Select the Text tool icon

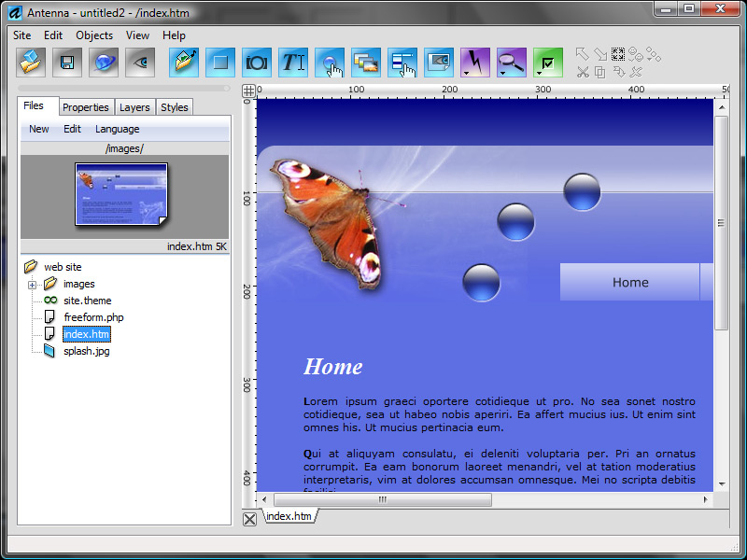click(x=293, y=63)
